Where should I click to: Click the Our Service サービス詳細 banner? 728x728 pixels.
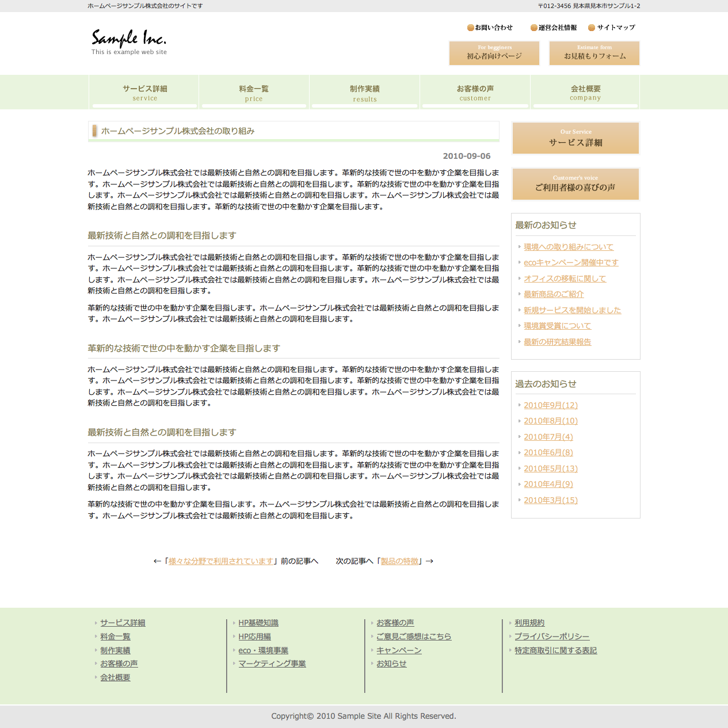click(x=575, y=138)
